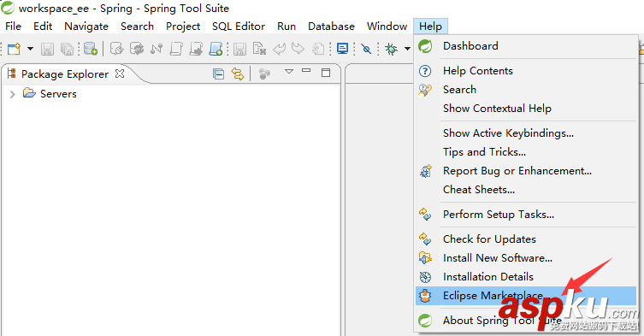Screen dimensions: 644x336
Task: Choose Help Contents menu entry
Action: [x=526, y=71]
